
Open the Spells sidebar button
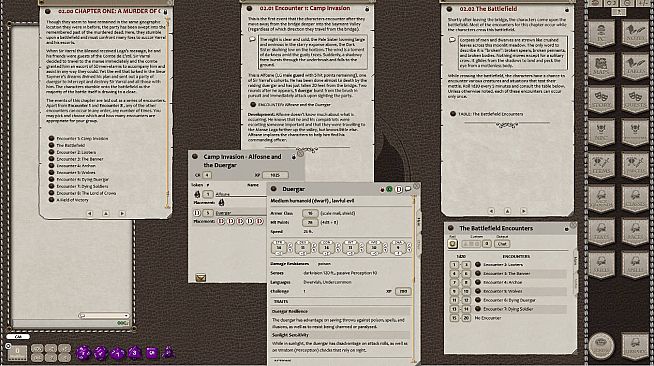(x=634, y=264)
